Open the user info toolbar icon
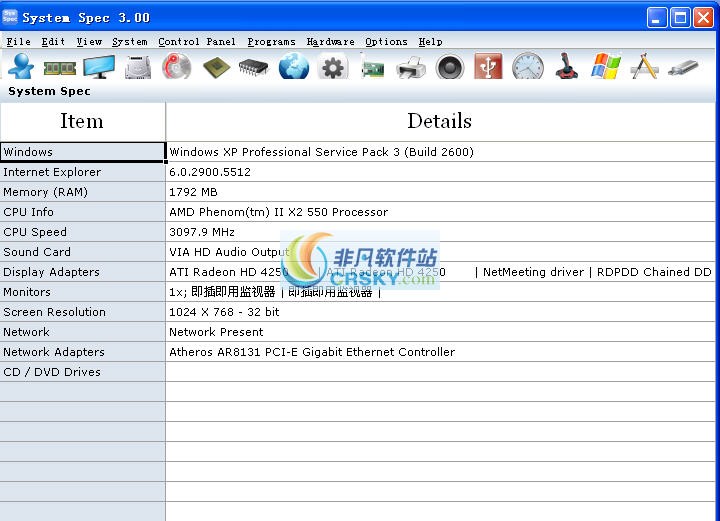Image resolution: width=720 pixels, height=521 pixels. (x=21, y=67)
